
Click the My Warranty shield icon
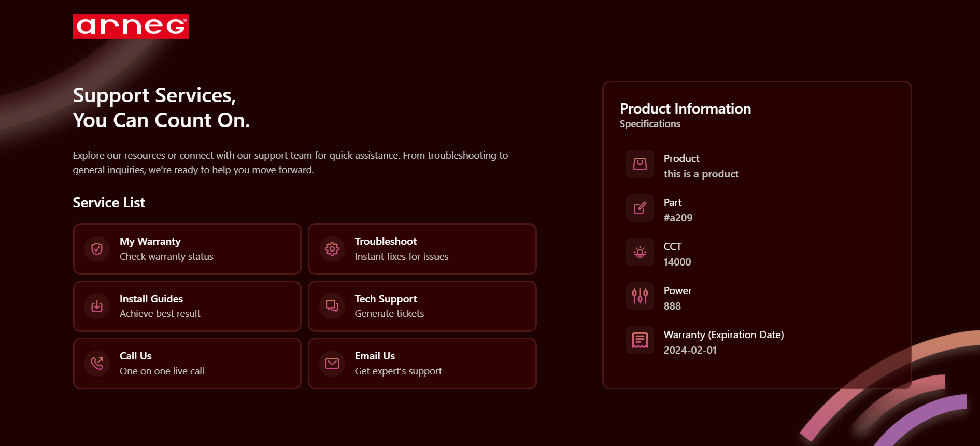(97, 249)
